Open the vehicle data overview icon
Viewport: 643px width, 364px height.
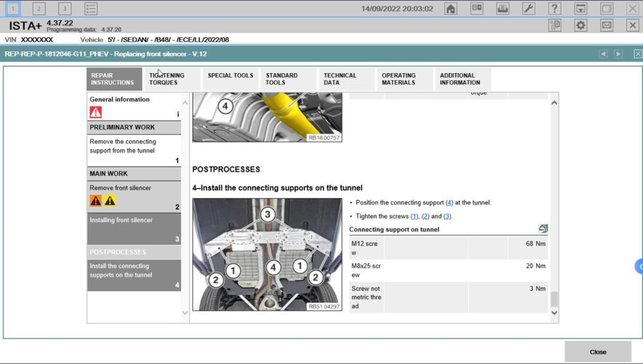476,8
